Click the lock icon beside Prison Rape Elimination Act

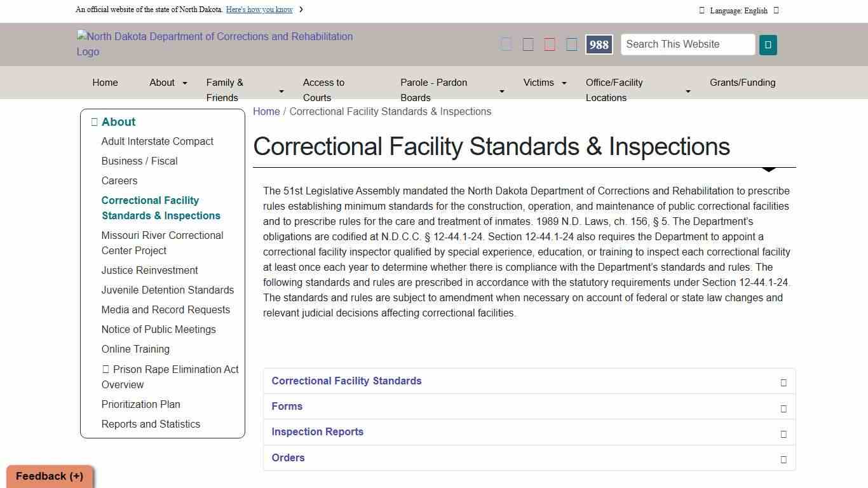coord(106,369)
